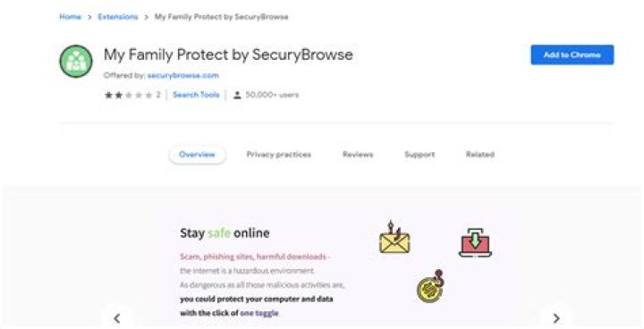This screenshot has width=644, height=329.
Task: Switch to Privacy practices tab
Action: pos(278,155)
